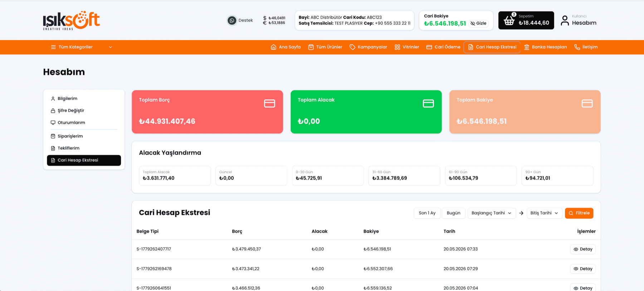
Task: Click the card icon on Toplam Alacak
Action: tap(428, 104)
